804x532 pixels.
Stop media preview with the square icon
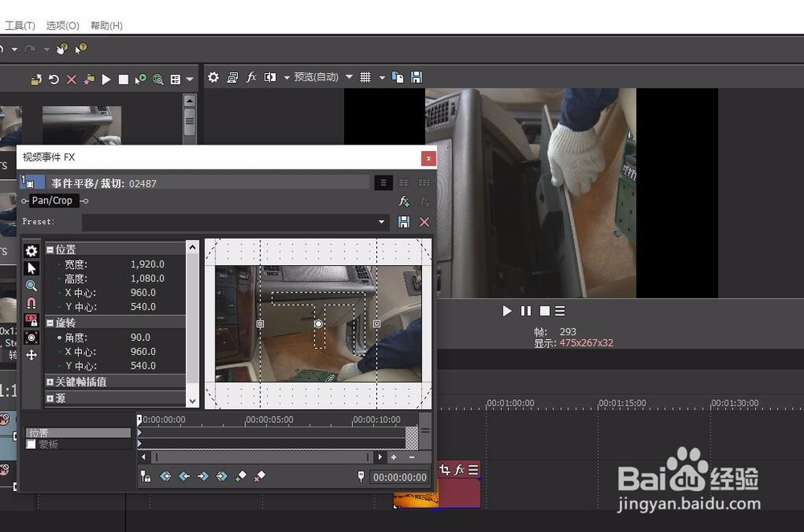click(x=123, y=80)
